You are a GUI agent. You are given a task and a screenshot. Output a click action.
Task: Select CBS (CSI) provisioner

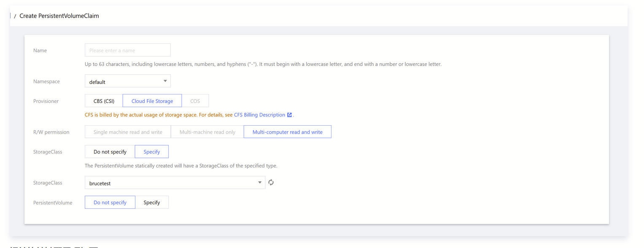(104, 101)
